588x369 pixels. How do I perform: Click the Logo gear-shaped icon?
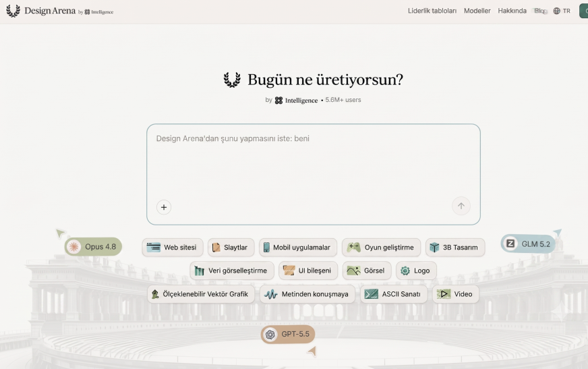(x=405, y=271)
